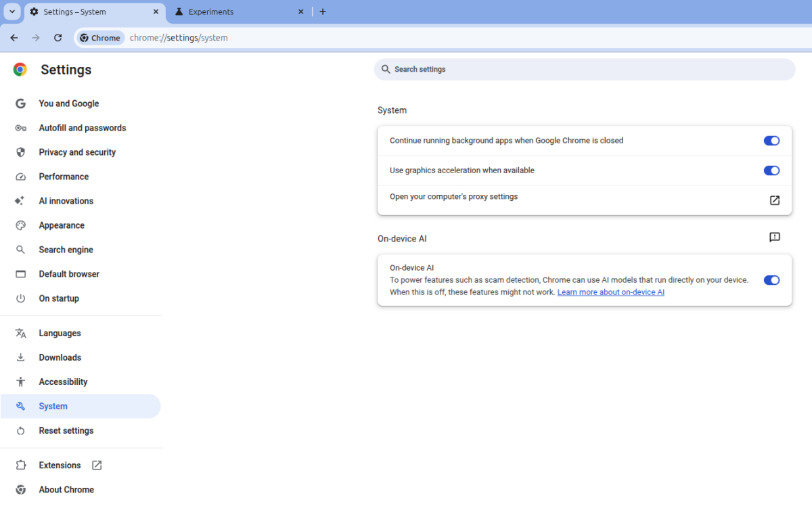Click the translate icon for Languages

pos(20,333)
